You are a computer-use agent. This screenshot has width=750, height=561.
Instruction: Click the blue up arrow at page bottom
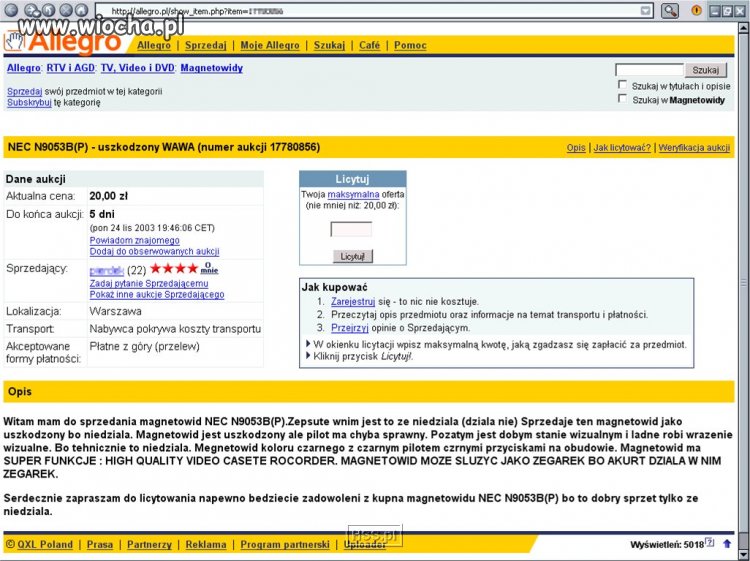point(727,544)
